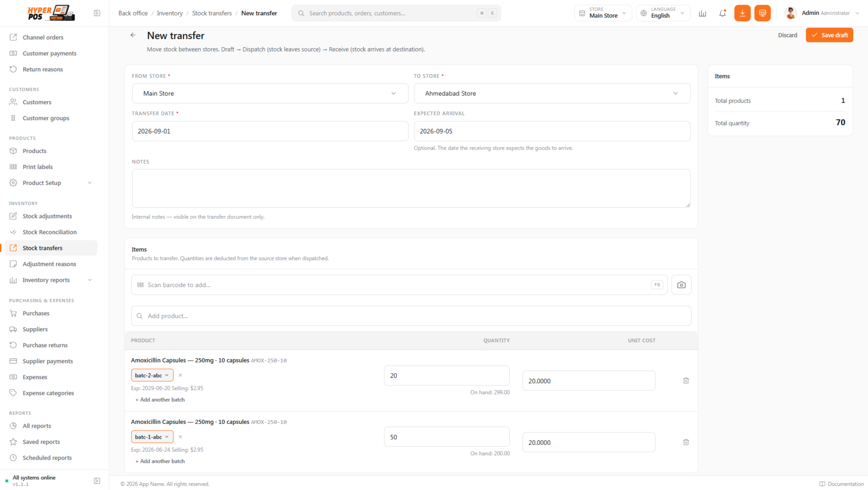The height and width of the screenshot is (490, 868).
Task: Collapse sidebar using top panel icon
Action: click(97, 13)
